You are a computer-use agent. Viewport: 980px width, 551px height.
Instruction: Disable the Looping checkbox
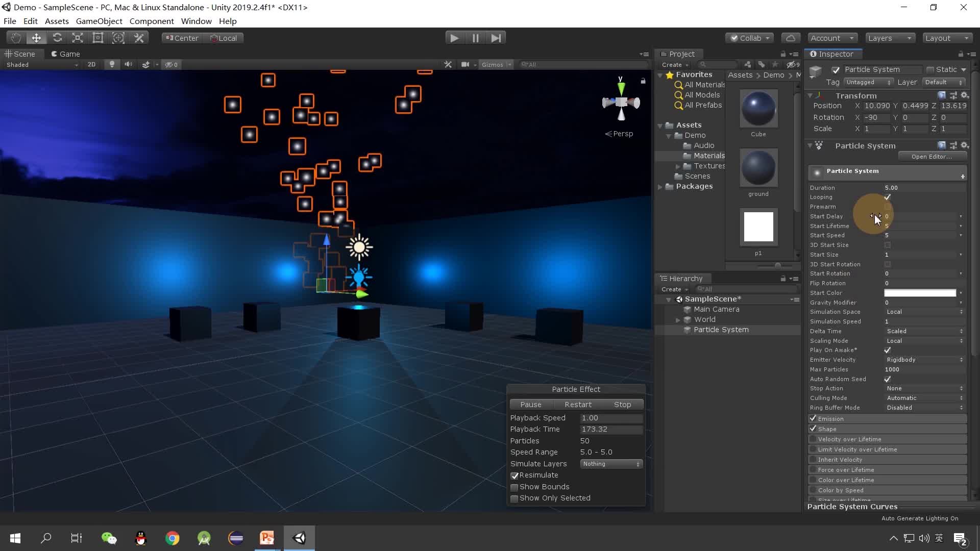[x=888, y=197]
